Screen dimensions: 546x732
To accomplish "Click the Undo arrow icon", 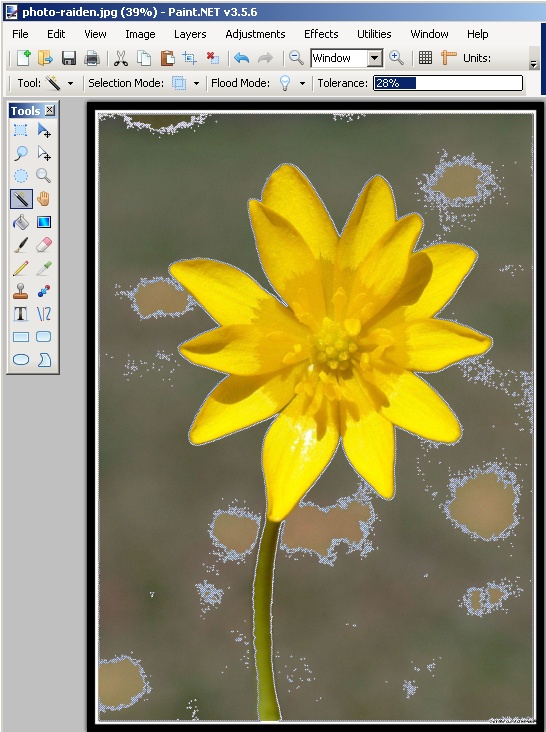I will (241, 58).
